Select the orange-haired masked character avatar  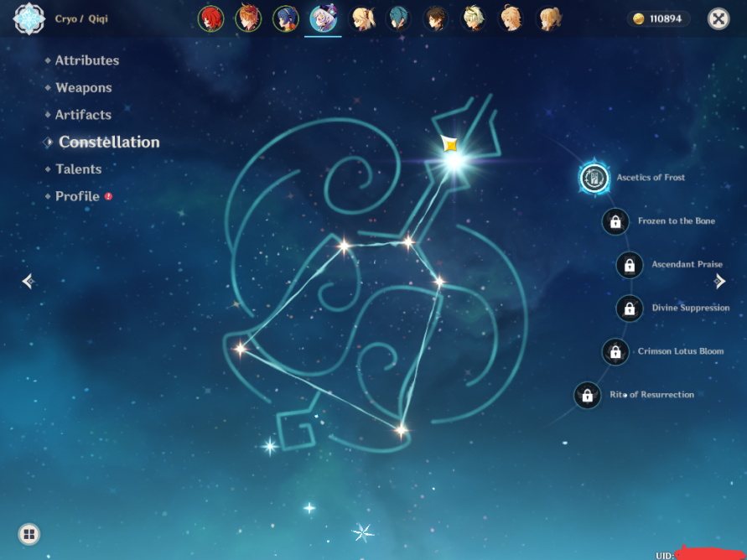248,19
